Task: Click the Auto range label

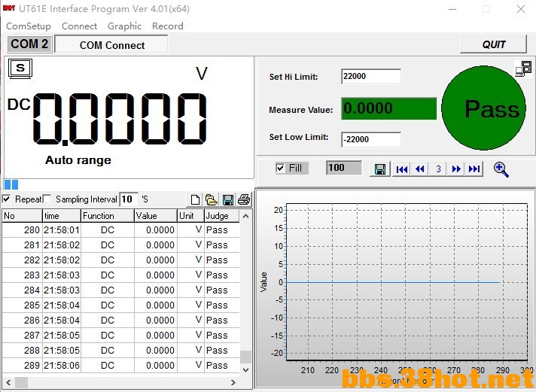Action: point(78,160)
